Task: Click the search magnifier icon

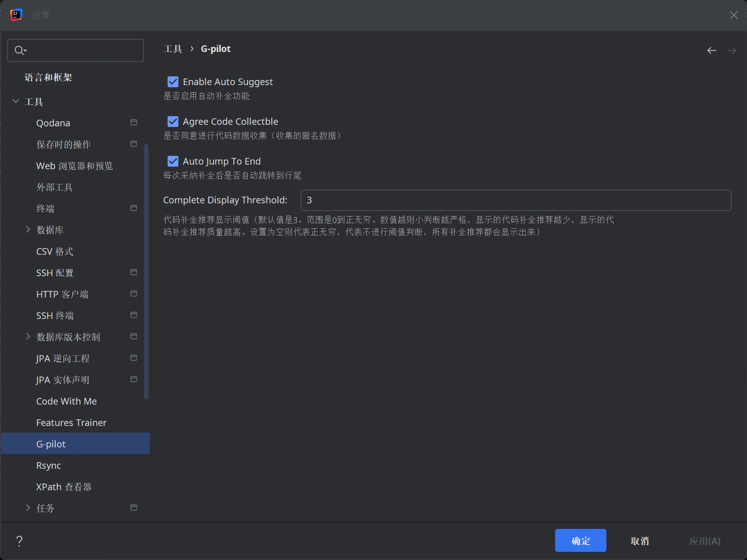Action: (x=19, y=50)
